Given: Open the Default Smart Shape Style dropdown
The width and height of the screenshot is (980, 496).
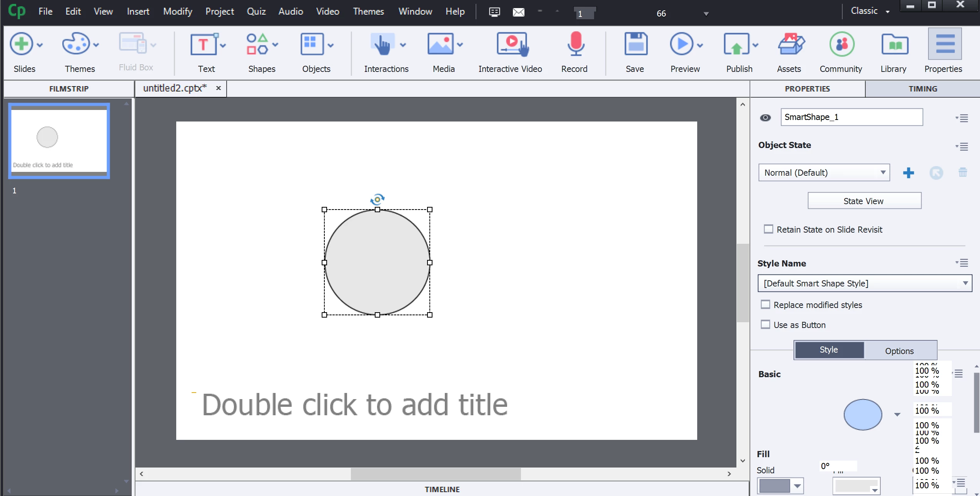Looking at the screenshot, I should coord(965,283).
